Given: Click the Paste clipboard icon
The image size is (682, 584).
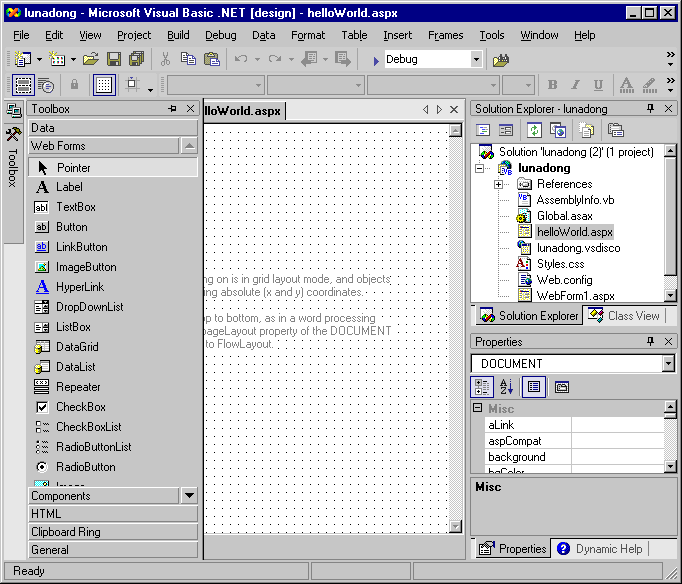Looking at the screenshot, I should 212,59.
